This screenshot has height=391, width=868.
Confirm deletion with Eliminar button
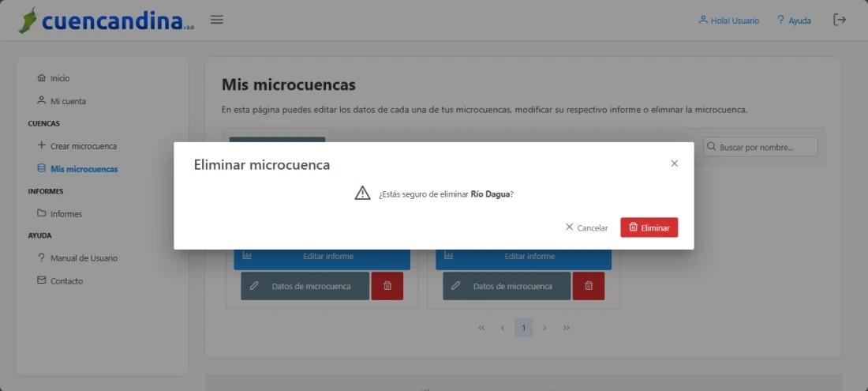pyautogui.click(x=649, y=227)
